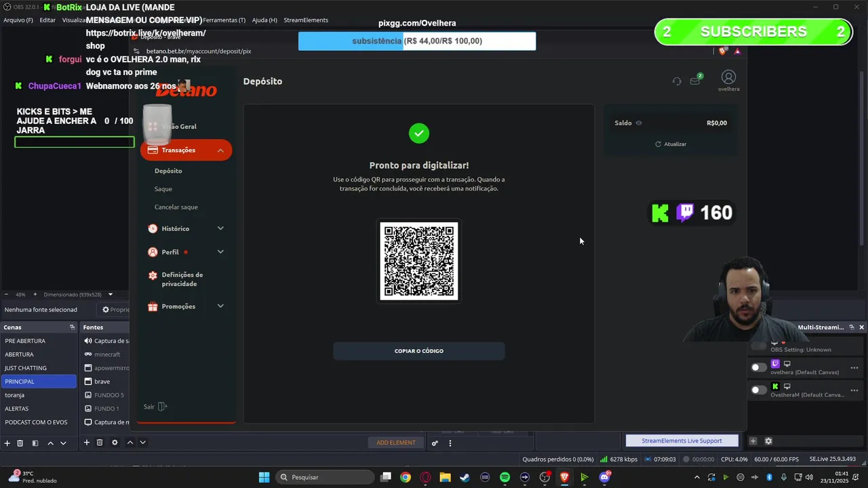Viewport: 868px width, 488px height.
Task: Open the StreamElements menu
Action: [x=306, y=20]
